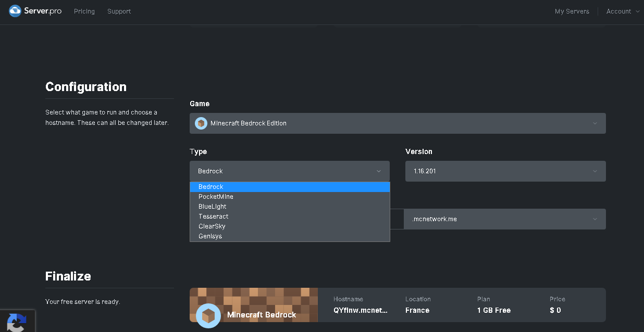
Task: Expand the Game dropdown chevron
Action: point(595,123)
